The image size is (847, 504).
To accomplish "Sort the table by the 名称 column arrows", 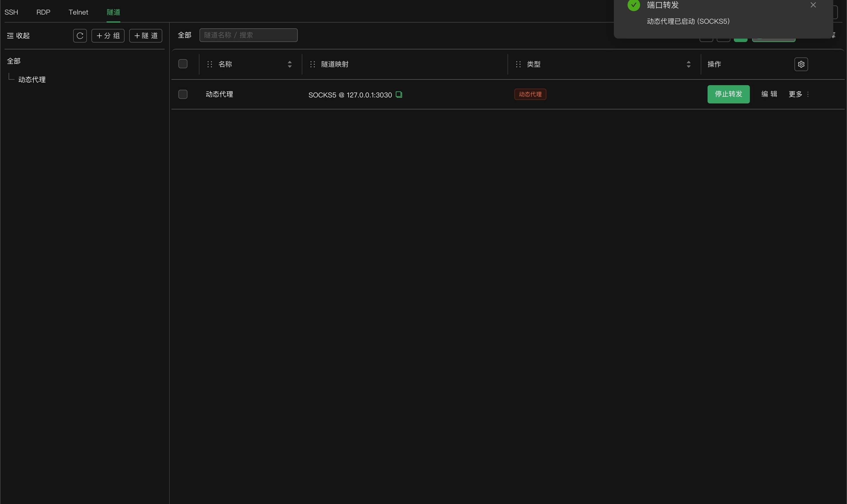I will click(x=290, y=64).
